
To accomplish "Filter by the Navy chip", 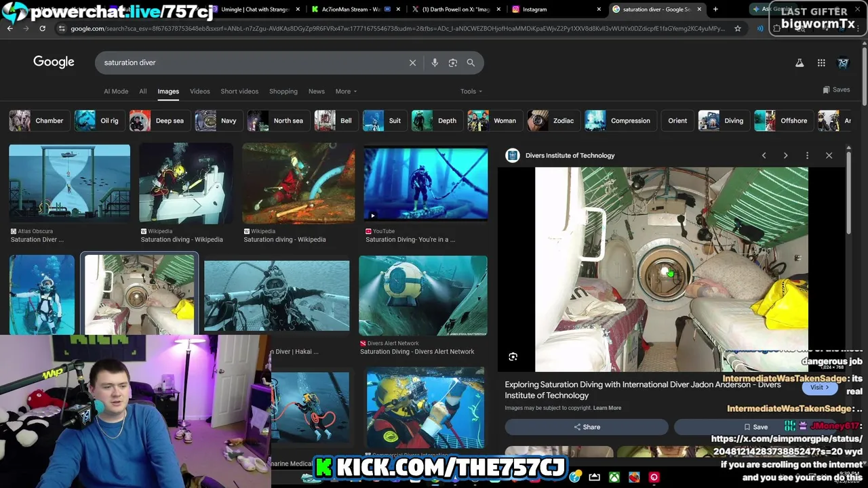I will (218, 121).
